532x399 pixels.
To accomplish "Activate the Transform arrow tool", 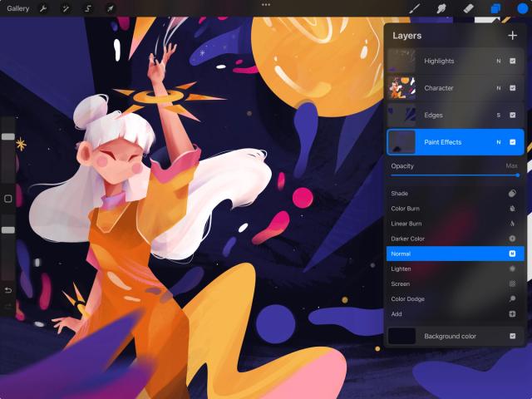I will 111,8.
